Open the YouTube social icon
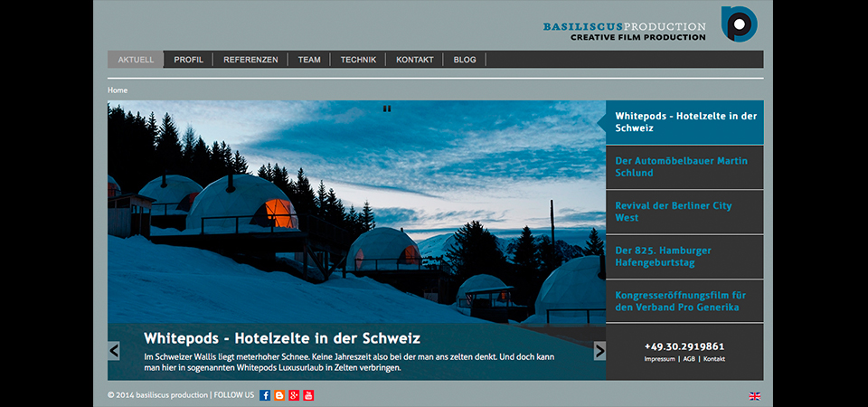Viewport: 868px width, 407px height. (308, 395)
